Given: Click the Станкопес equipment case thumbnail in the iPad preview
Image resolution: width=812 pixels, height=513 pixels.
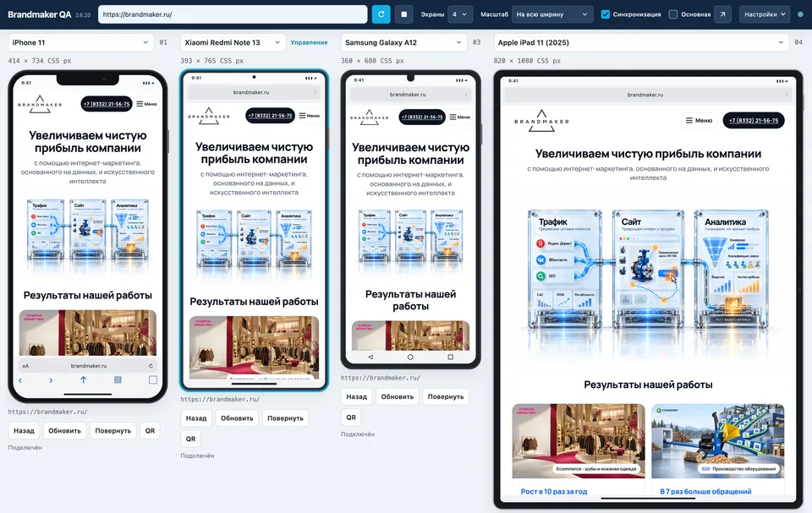Looking at the screenshot, I should point(718,441).
